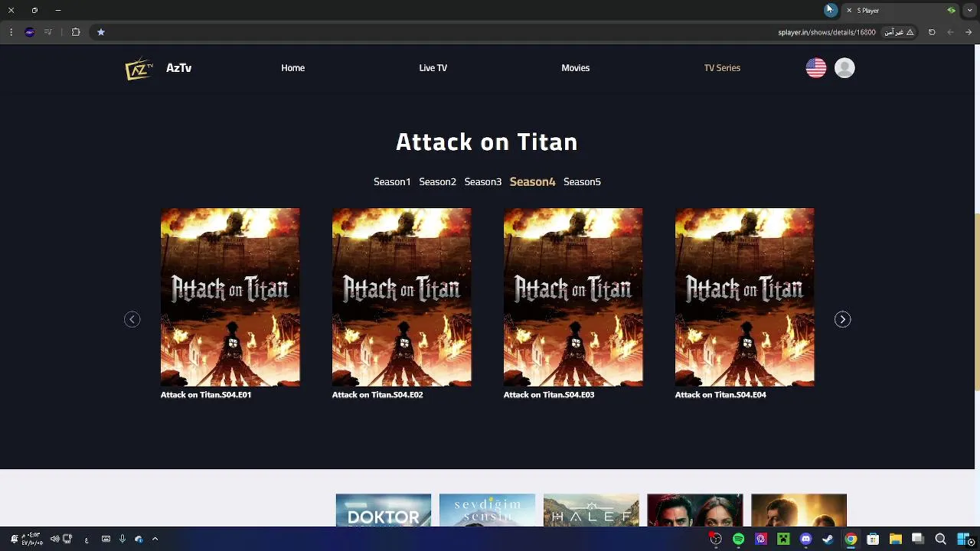Open the Doktor show thumbnail
The width and height of the screenshot is (980, 551).
tap(384, 510)
